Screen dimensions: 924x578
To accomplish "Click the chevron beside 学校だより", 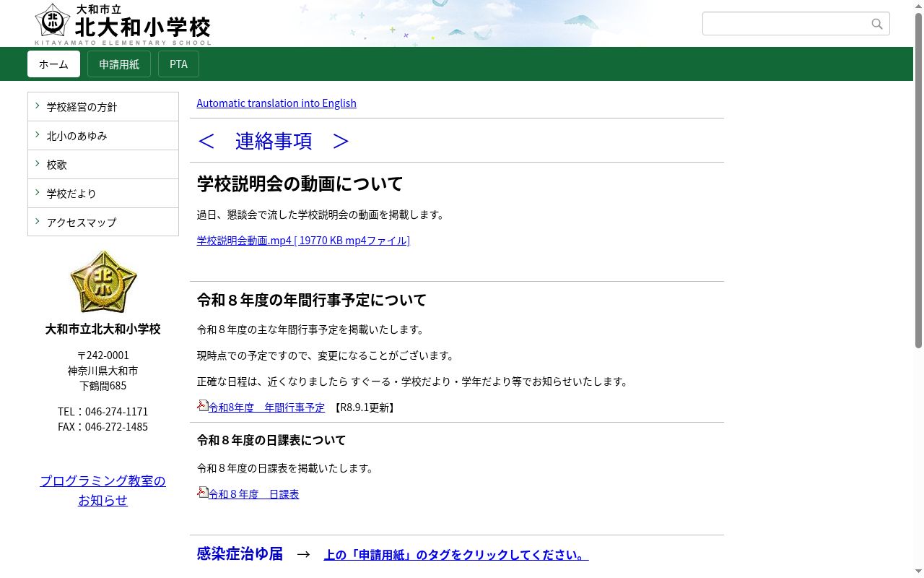I will tap(38, 192).
